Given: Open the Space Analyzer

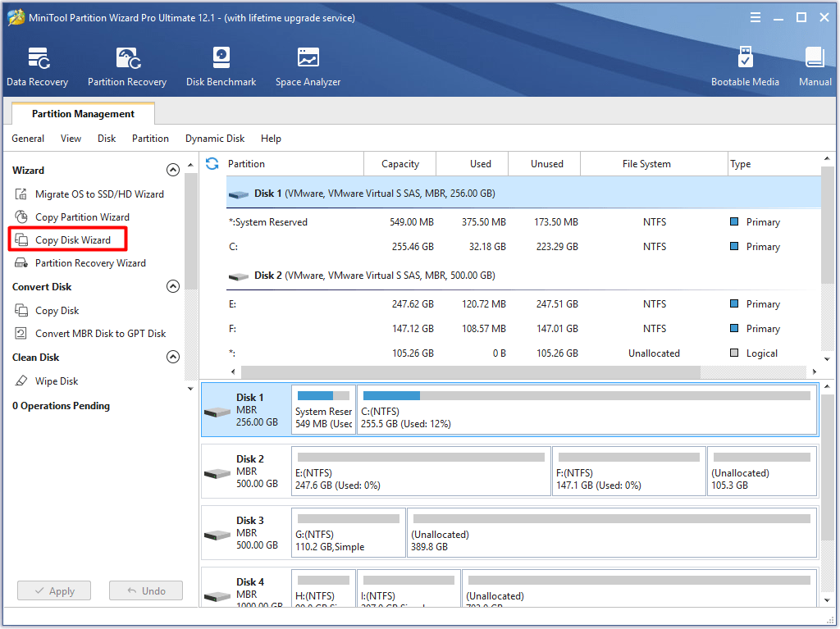Looking at the screenshot, I should pyautogui.click(x=308, y=66).
